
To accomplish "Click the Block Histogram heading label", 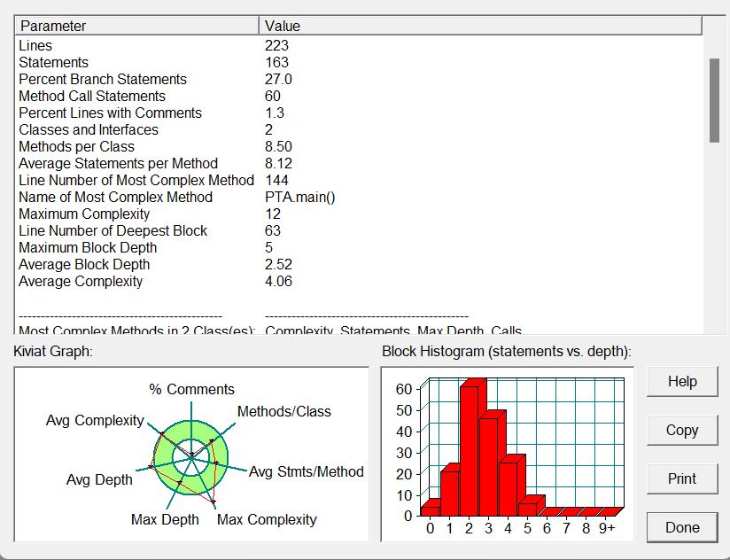I will [x=507, y=351].
